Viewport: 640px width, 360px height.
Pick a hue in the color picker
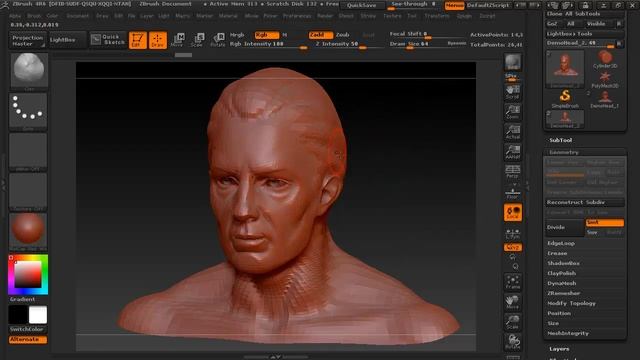pos(28,274)
